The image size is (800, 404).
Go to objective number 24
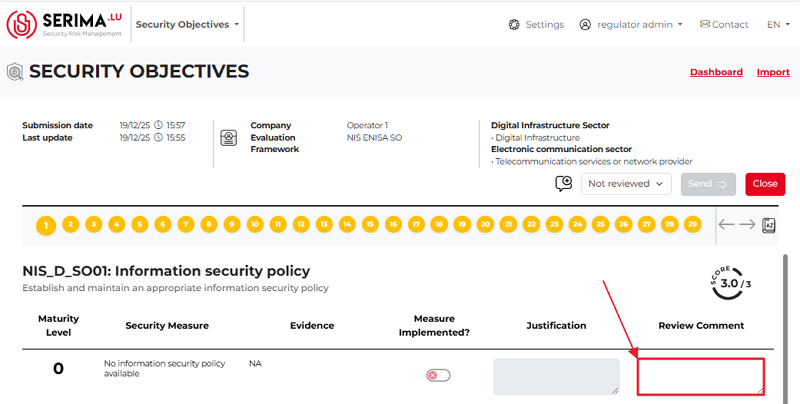(x=578, y=224)
